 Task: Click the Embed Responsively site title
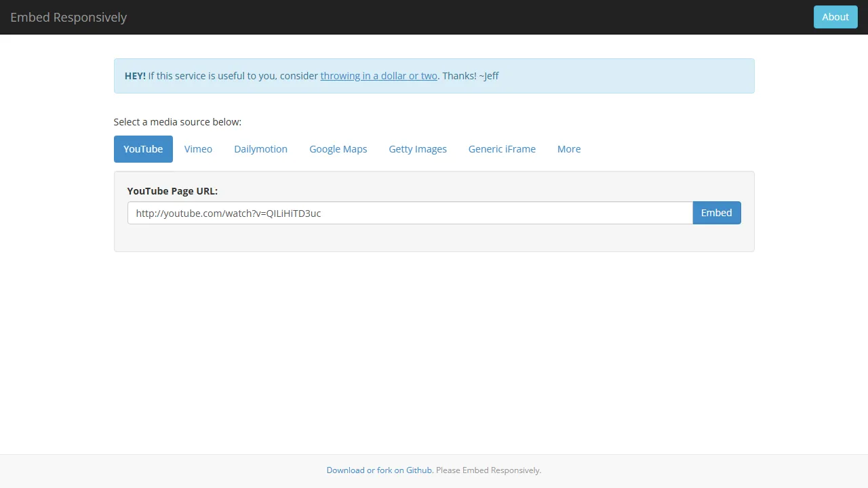pos(68,17)
